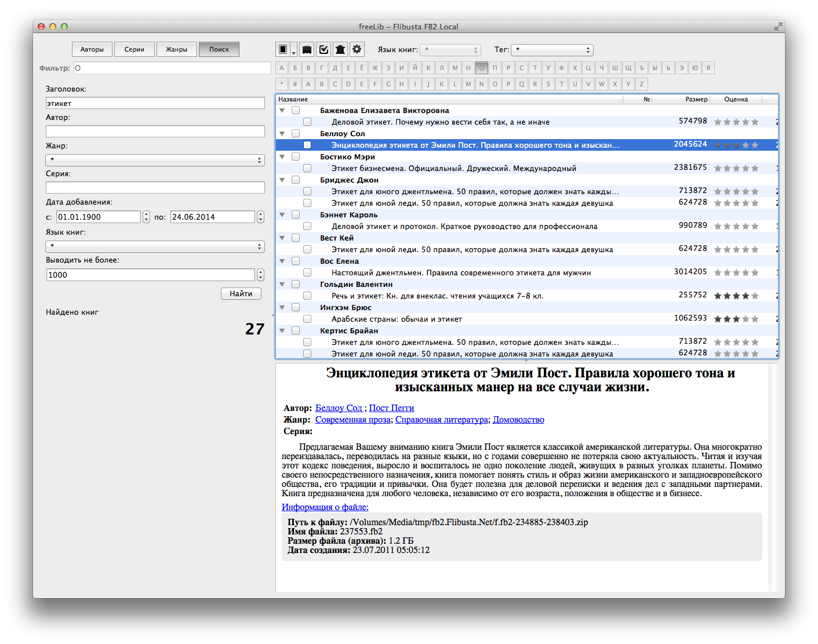Screen dimensions: 818x644
Task: Tick the checkbox next to author Бостико Мэри
Action: click(296, 157)
